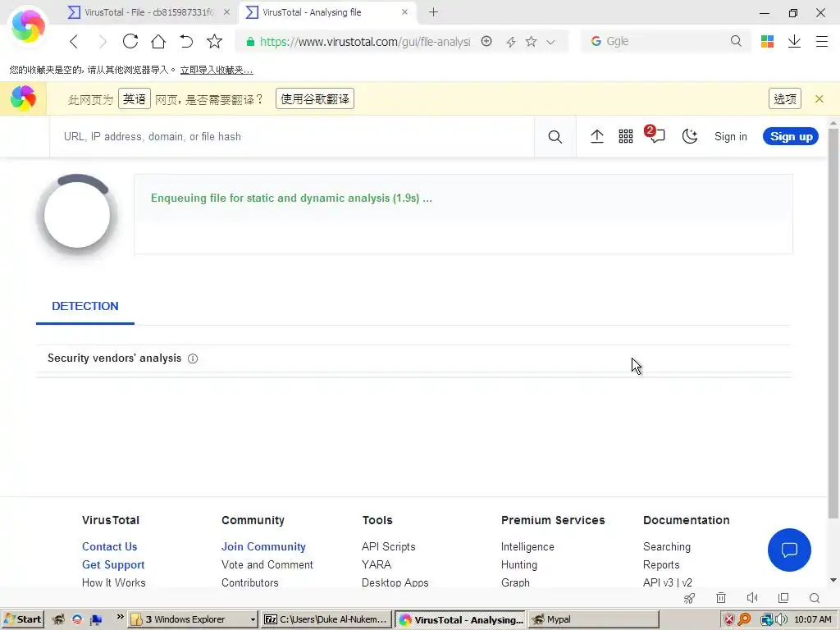
Task: Open the favorites star in toolbar
Action: [214, 41]
